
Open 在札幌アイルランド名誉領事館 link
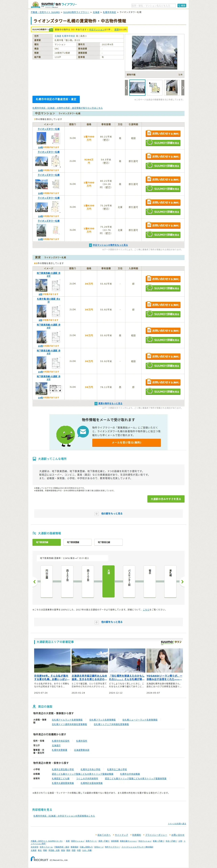(67, 720)
